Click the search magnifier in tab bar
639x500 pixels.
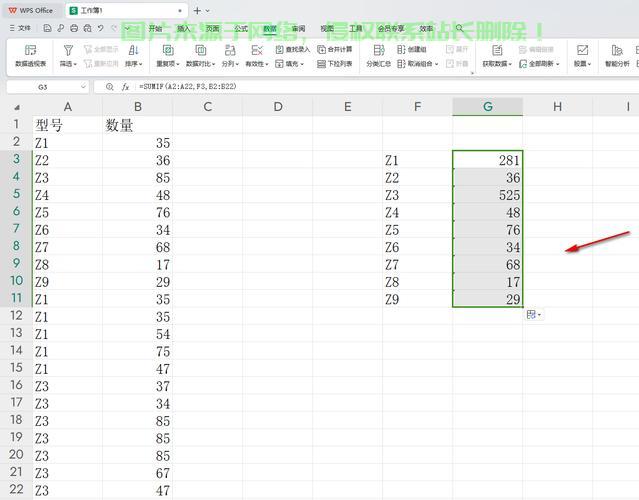click(459, 28)
